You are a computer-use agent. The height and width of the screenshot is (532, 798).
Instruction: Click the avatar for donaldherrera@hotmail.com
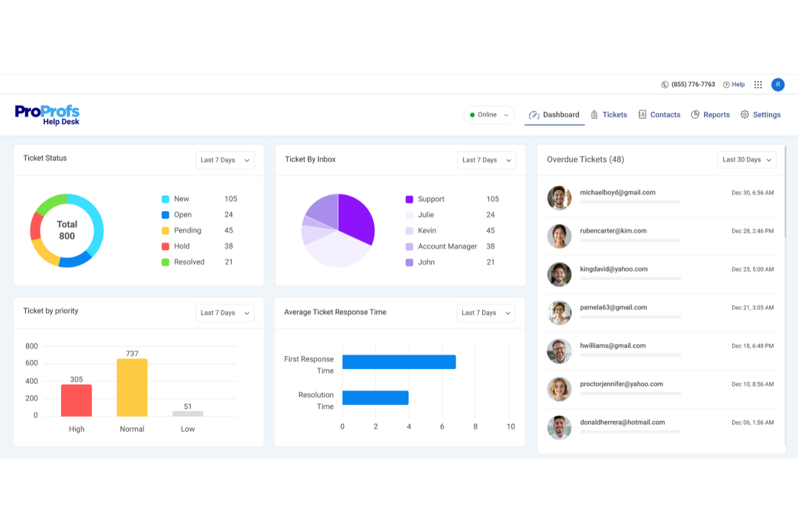tap(559, 427)
